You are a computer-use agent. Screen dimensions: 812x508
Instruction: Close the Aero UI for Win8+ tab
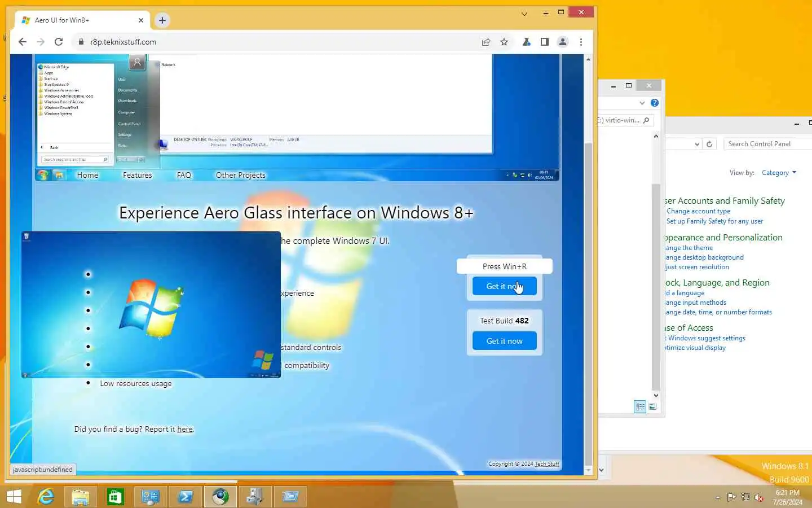tap(141, 20)
